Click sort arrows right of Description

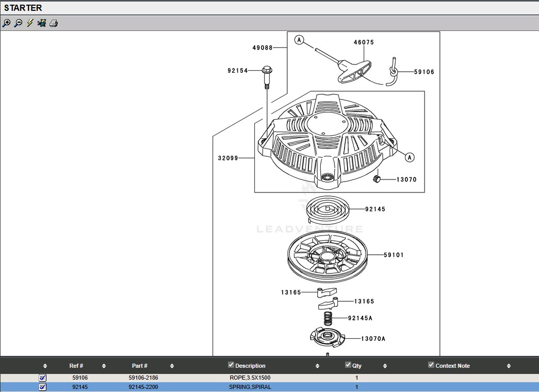[x=317, y=366]
